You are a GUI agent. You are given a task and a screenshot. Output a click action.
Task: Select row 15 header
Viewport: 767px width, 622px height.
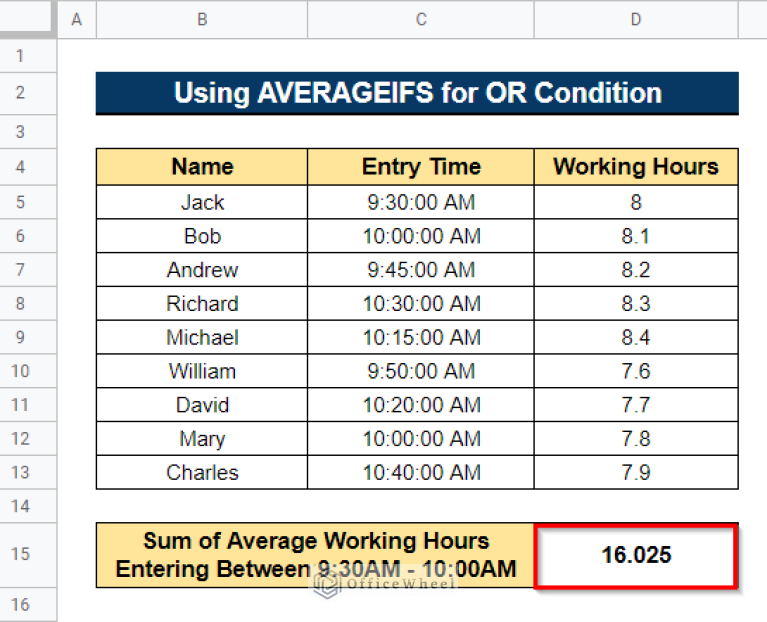[x=28, y=555]
